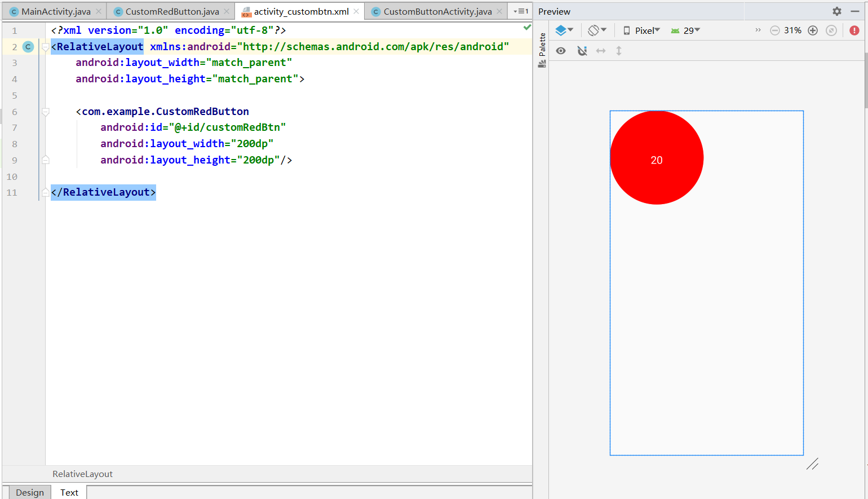Show warnings and errors red icon
Image resolution: width=868 pixels, height=499 pixels.
[854, 30]
